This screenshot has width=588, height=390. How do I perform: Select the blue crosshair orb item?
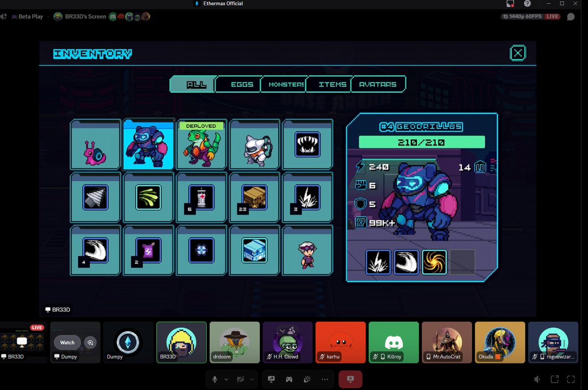pos(201,250)
